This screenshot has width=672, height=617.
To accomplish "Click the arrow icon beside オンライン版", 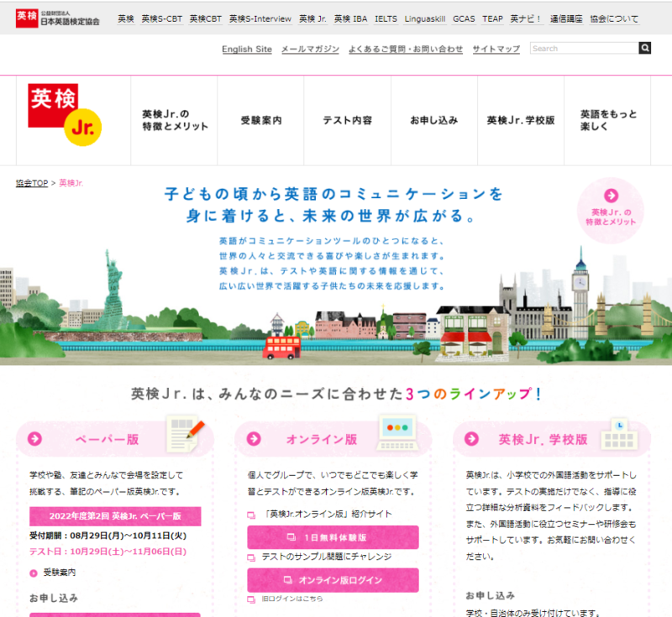I will pyautogui.click(x=254, y=439).
